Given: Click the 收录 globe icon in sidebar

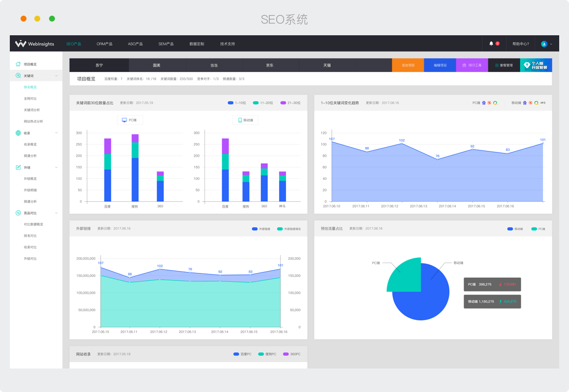Looking at the screenshot, I should click(18, 133).
